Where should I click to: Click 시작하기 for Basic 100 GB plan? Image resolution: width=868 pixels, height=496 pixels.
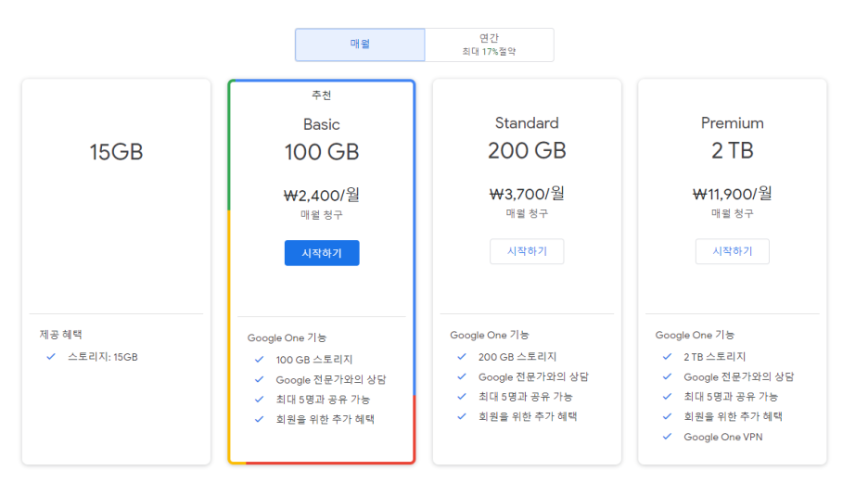(322, 253)
